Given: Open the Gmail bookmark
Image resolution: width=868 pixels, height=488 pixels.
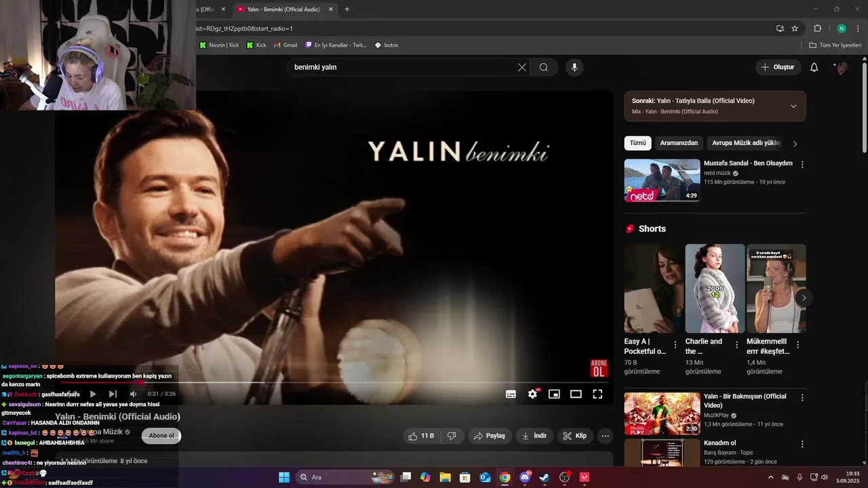Looking at the screenshot, I should click(x=285, y=45).
